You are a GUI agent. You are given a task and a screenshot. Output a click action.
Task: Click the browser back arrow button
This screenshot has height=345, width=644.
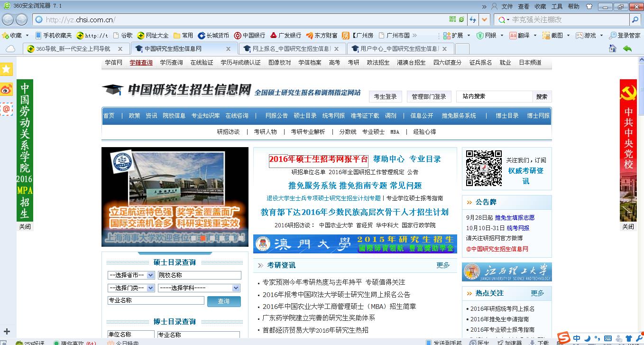click(9, 19)
